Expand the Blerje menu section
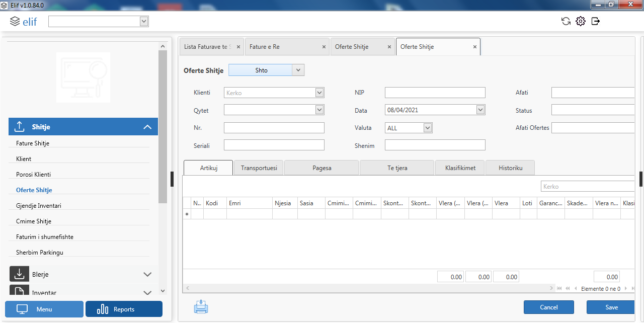Image resolution: width=644 pixels, height=323 pixels. (x=147, y=274)
